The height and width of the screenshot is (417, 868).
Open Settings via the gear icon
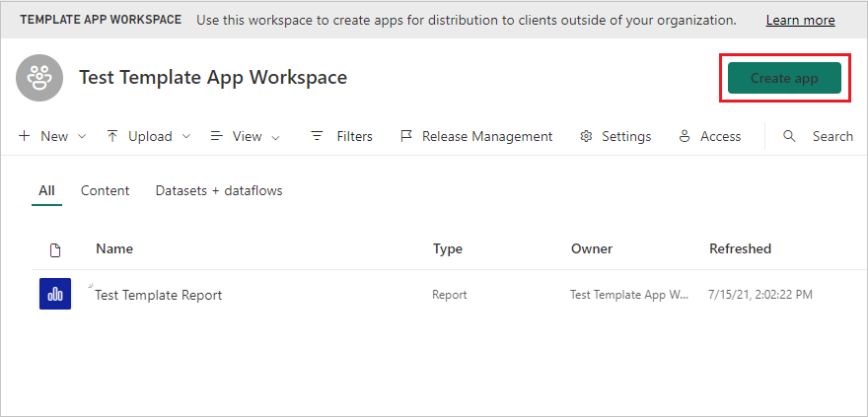(586, 136)
